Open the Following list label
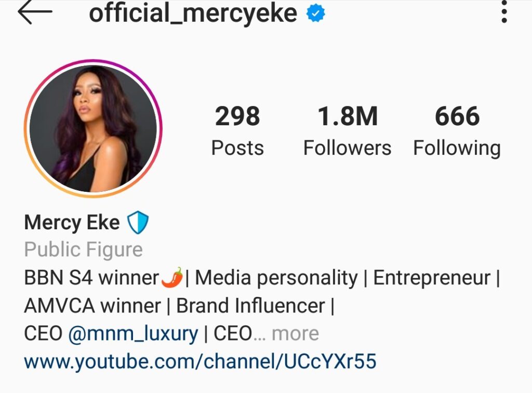The width and height of the screenshot is (532, 393). (x=457, y=149)
